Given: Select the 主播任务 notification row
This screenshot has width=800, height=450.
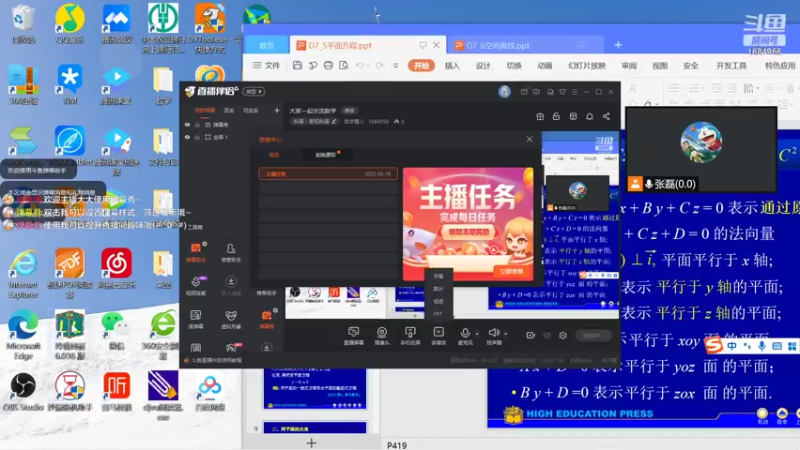Looking at the screenshot, I should [328, 174].
